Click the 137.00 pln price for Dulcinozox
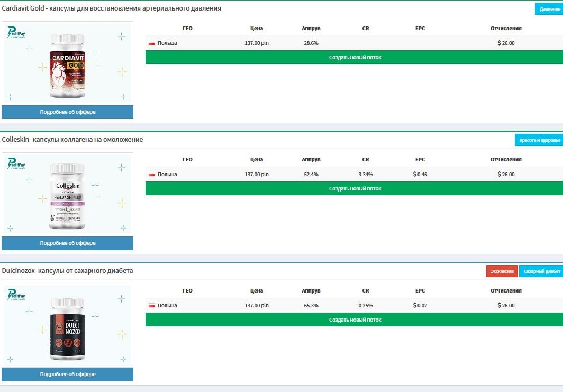Viewport: 563px width, 392px height. (256, 305)
